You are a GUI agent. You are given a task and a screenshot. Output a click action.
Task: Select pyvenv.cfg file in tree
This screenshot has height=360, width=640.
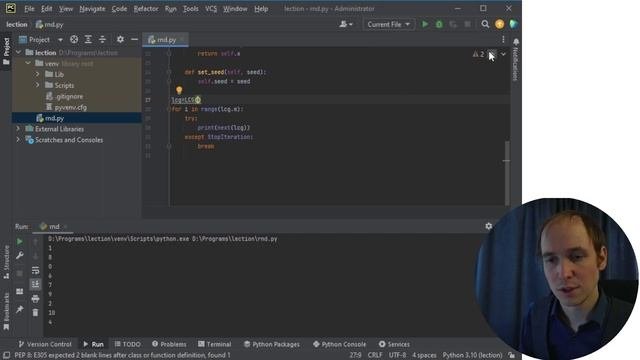click(x=70, y=107)
